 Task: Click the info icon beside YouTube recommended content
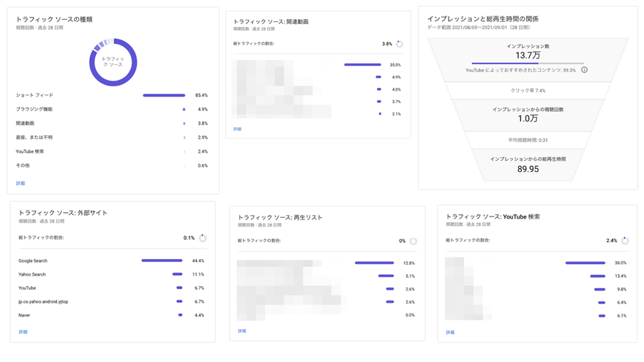click(584, 70)
